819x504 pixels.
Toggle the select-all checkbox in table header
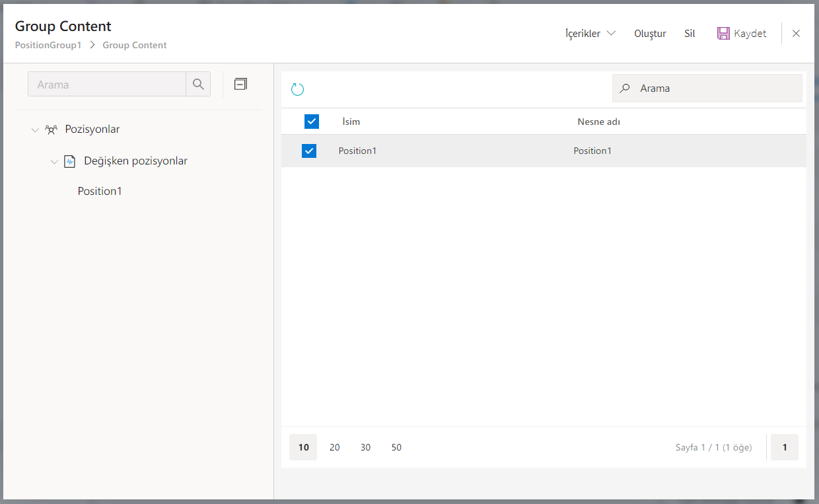pos(312,122)
